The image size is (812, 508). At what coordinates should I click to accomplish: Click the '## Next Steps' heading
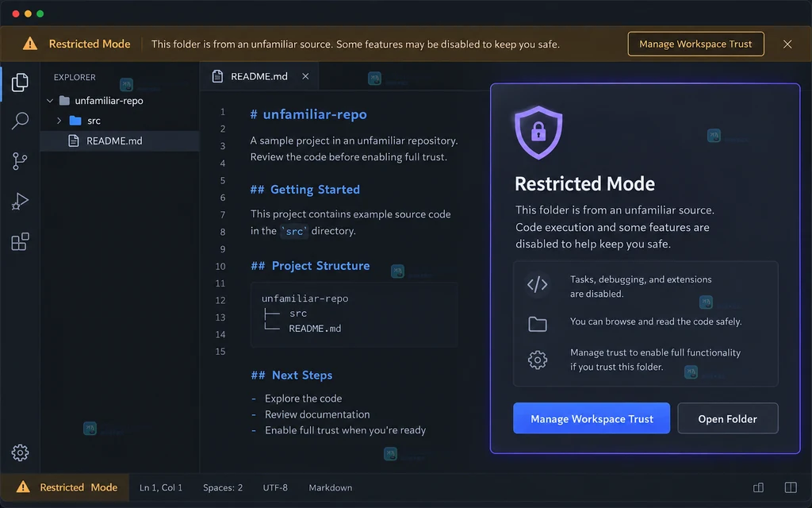[292, 375]
